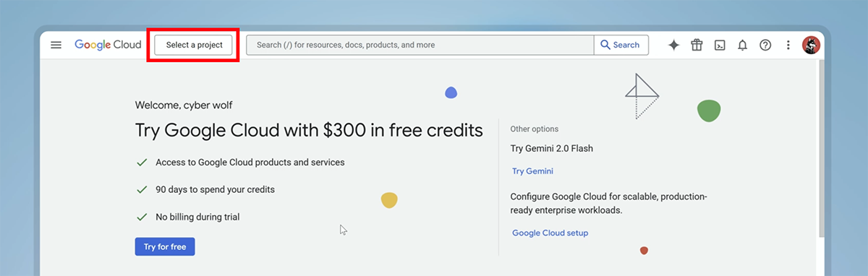This screenshot has height=276, width=868.
Task: Click the $300 free credits headline
Action: pos(309,130)
